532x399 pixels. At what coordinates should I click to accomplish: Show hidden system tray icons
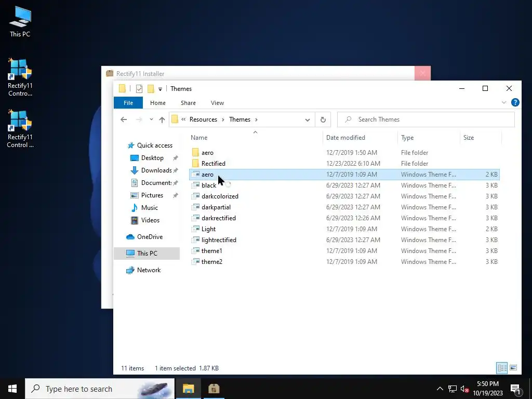point(440,389)
